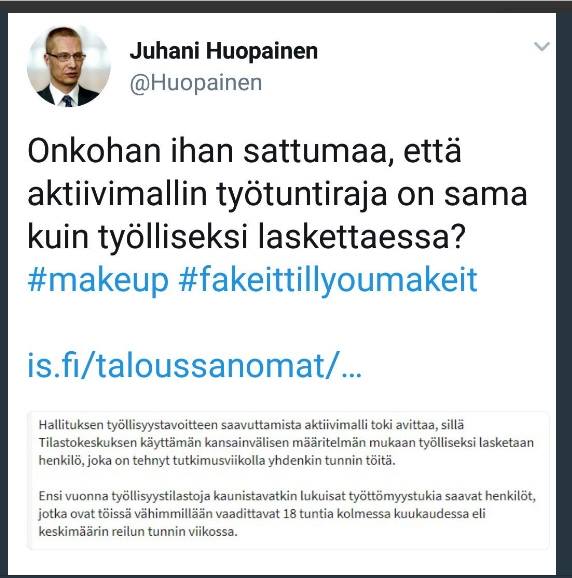The image size is (572, 578).
Task: Click the word Tilastokeskuksen in the image
Action: coord(88,442)
